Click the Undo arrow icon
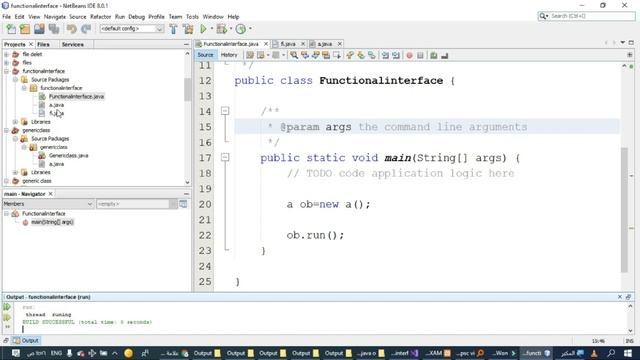Viewport: 640px width, 360px height. [72, 29]
